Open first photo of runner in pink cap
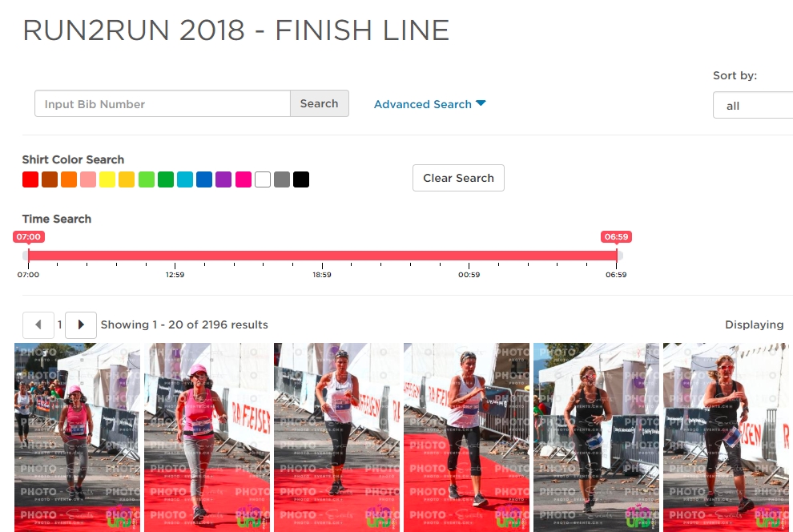 click(x=78, y=437)
